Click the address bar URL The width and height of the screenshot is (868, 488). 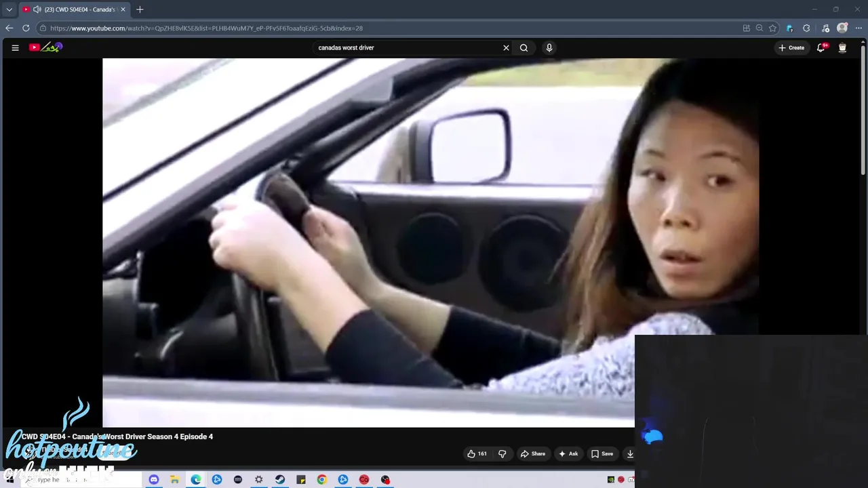click(206, 28)
